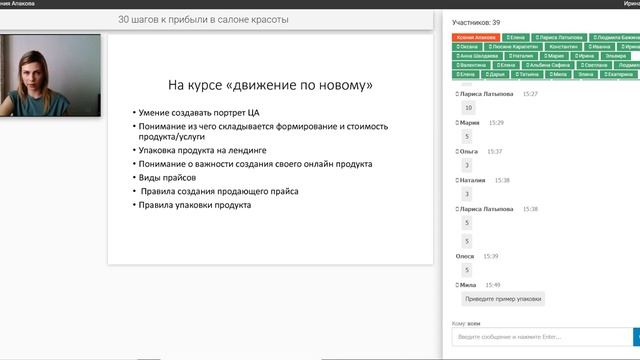This screenshot has width=640, height=360.
Task: Click the bullet 'Умение создавать портрет ЦА'
Action: coord(199,113)
